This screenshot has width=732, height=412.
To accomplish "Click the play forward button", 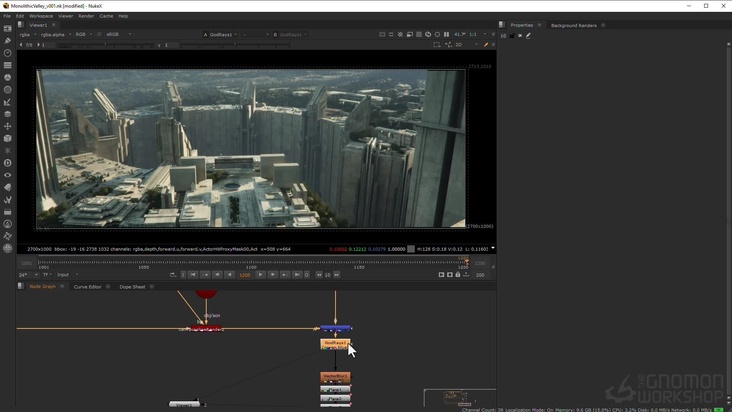I will coord(260,275).
